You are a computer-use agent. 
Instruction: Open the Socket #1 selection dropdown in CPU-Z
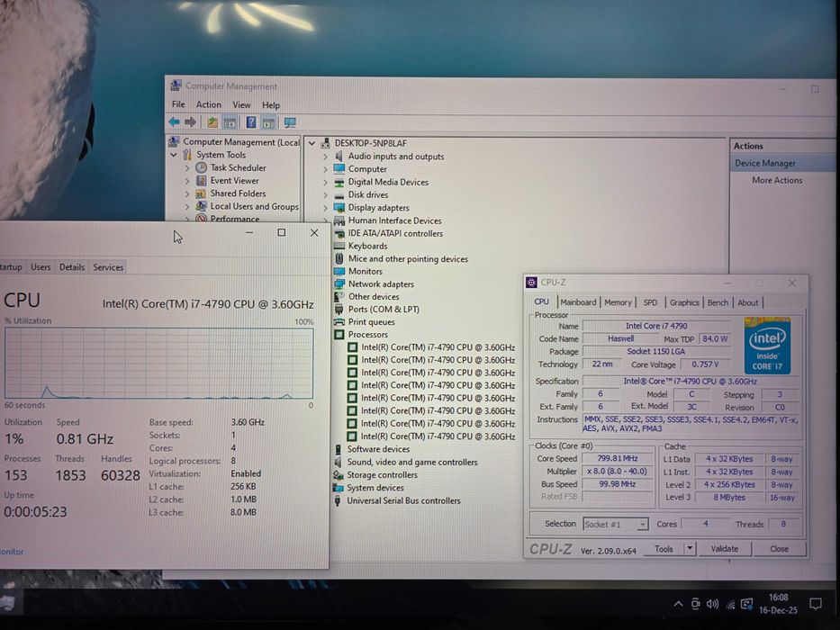[616, 525]
